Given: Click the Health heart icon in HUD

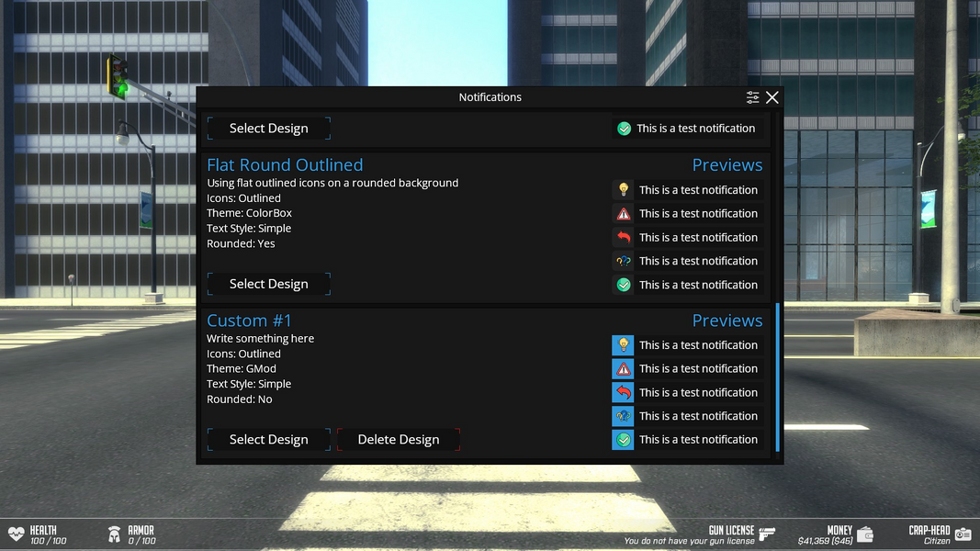Looking at the screenshot, I should point(17,534).
